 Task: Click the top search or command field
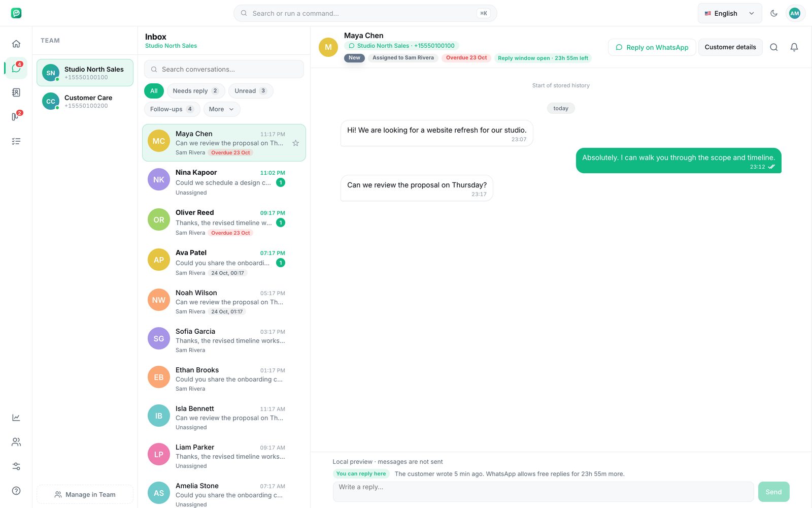365,13
